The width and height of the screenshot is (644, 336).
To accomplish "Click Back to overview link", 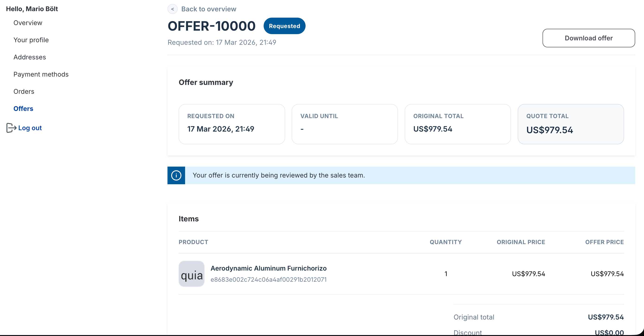I will (x=208, y=9).
